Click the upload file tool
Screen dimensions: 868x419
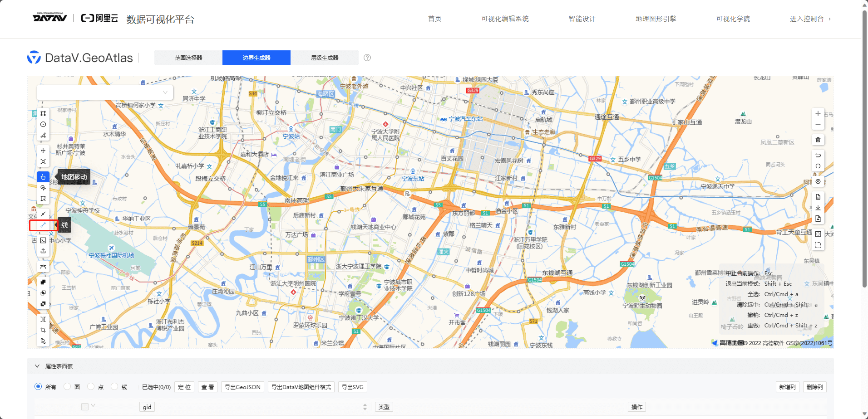43,251
